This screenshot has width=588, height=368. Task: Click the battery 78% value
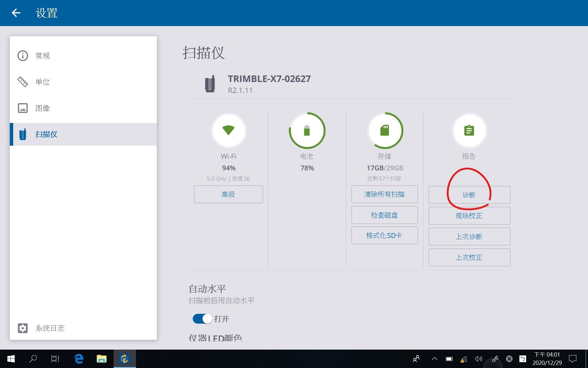click(307, 168)
